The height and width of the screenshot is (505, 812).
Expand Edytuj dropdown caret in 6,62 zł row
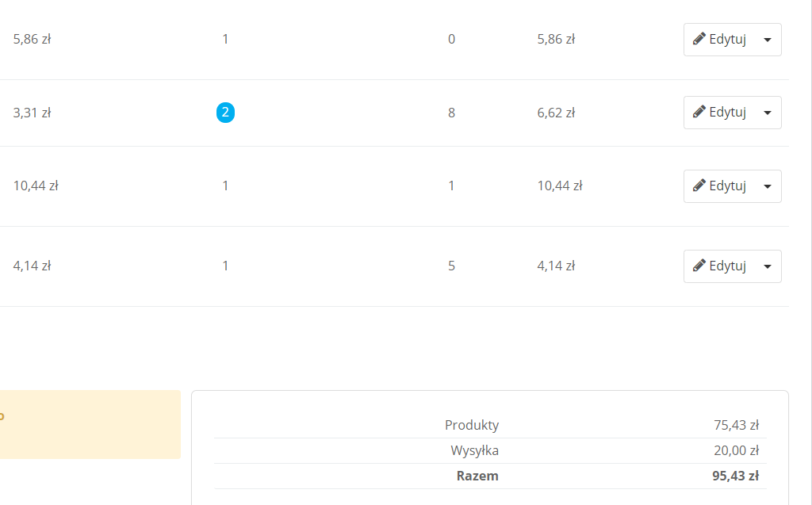point(767,113)
